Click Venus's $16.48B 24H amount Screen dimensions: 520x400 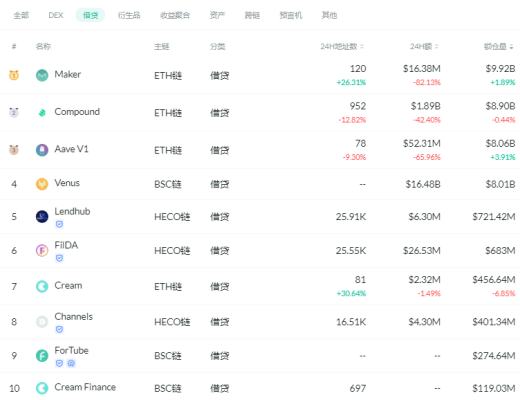pyautogui.click(x=423, y=184)
